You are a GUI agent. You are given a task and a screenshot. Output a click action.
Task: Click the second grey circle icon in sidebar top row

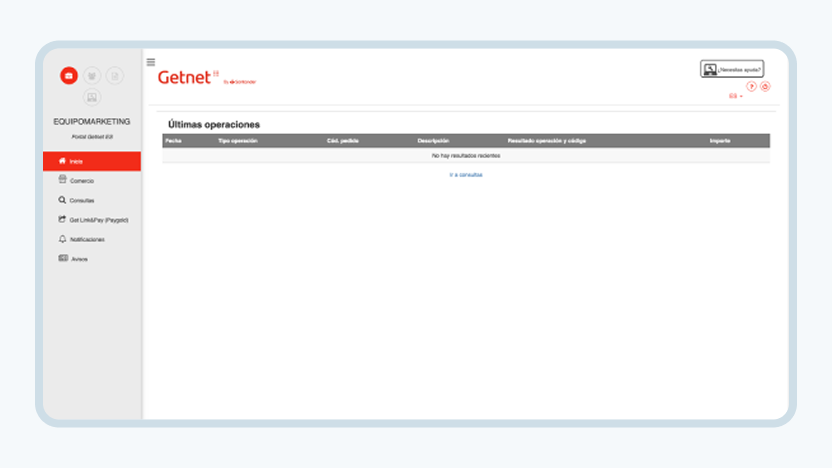(92, 76)
